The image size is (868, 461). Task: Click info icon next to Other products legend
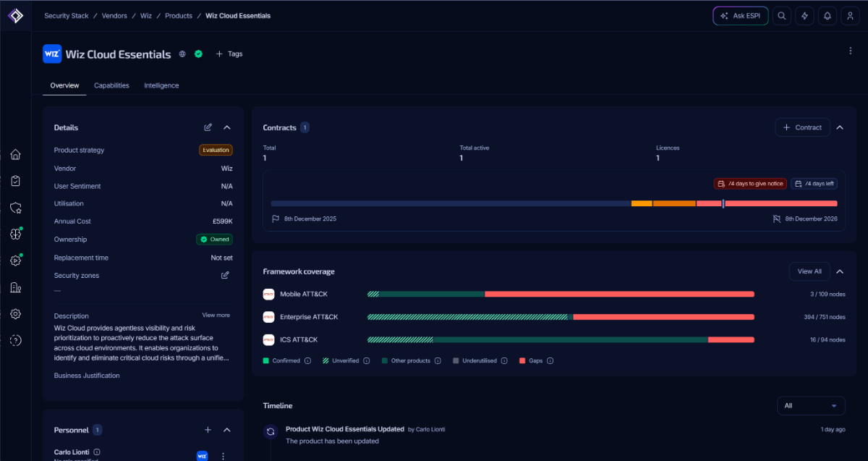(438, 360)
